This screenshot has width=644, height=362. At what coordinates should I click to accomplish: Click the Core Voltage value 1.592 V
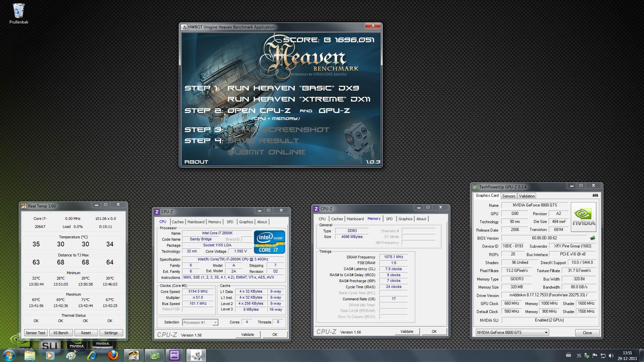(x=240, y=251)
